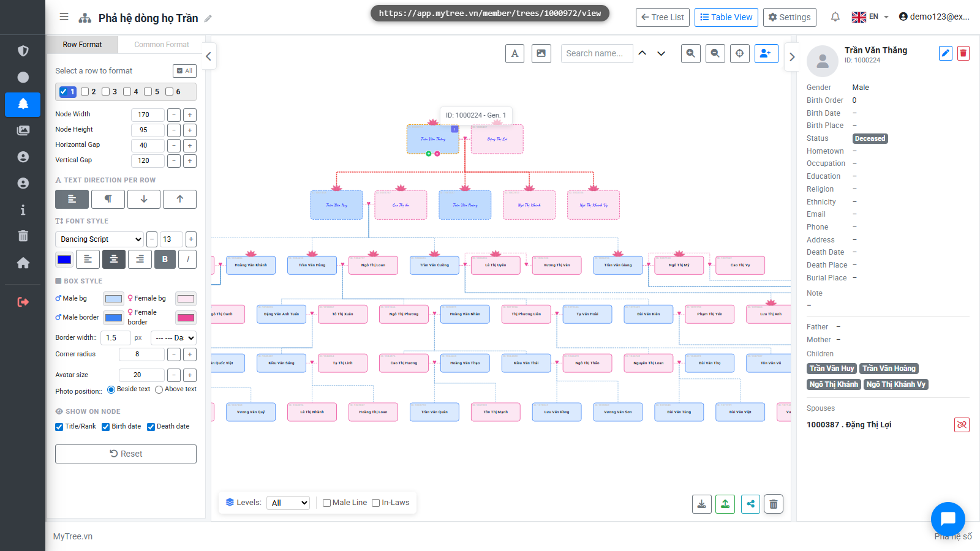Enable In-Laws filter

pyautogui.click(x=376, y=503)
